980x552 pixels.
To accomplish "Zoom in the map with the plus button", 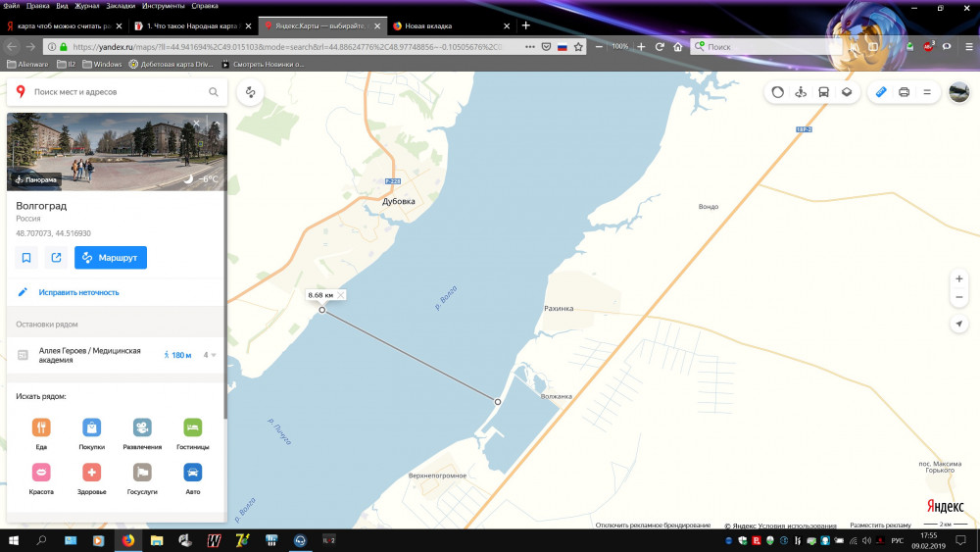I will coord(958,278).
